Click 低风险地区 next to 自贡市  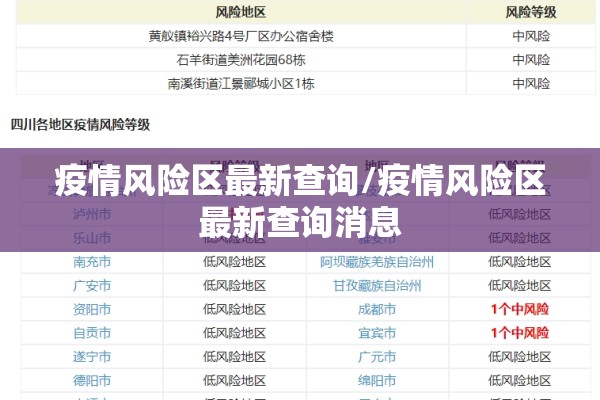pyautogui.click(x=235, y=333)
